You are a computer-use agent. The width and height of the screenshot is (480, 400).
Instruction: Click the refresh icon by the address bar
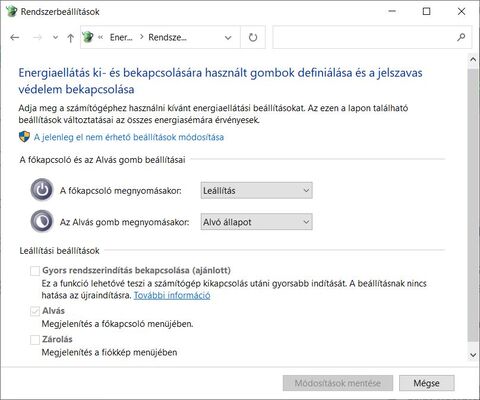253,37
